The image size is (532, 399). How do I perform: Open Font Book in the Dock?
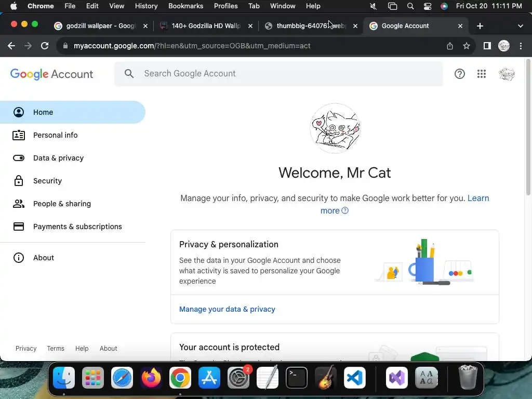(427, 378)
